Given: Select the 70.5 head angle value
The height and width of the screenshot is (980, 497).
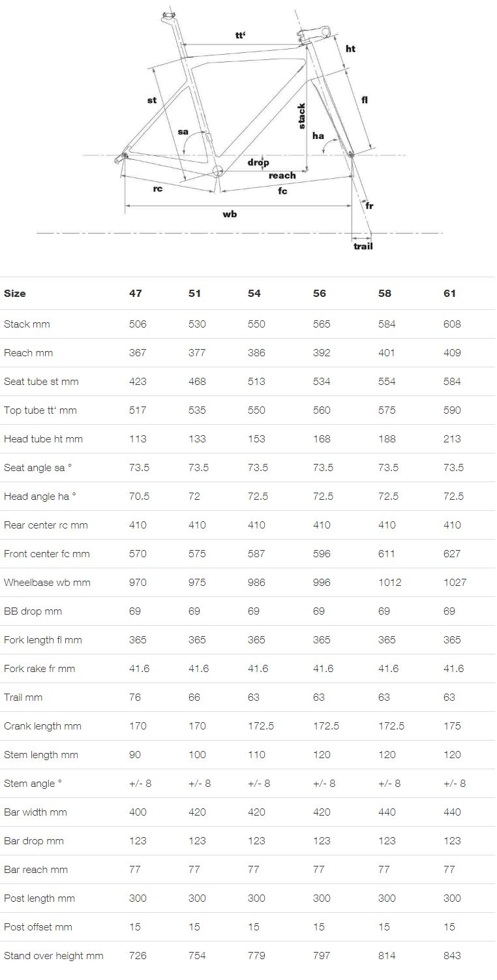Looking at the screenshot, I should tap(139, 497).
